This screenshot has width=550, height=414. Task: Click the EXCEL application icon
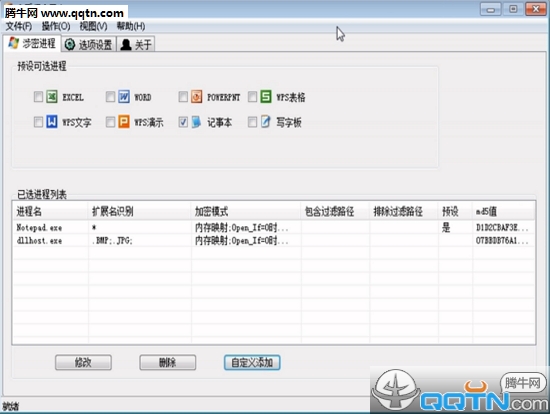pyautogui.click(x=52, y=96)
